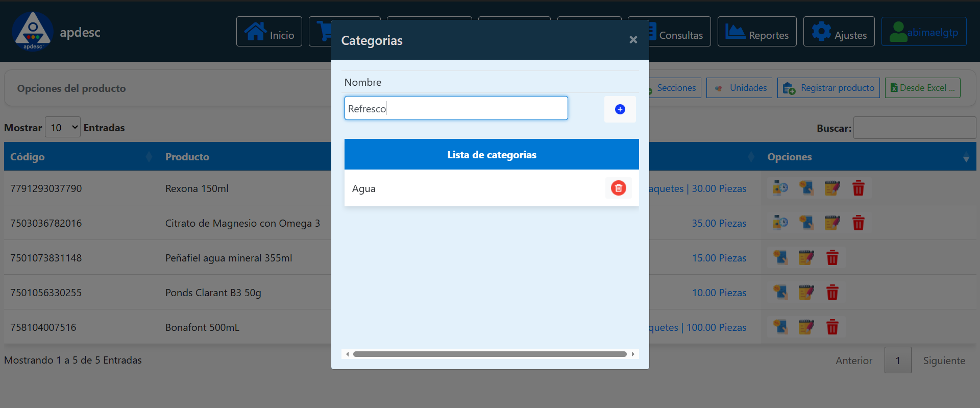This screenshot has height=408, width=980.
Task: Click the Buscar search field
Action: pyautogui.click(x=914, y=128)
